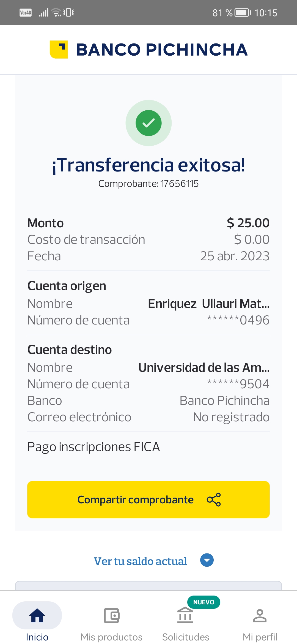Tap the battery icon in status bar

[x=243, y=13]
